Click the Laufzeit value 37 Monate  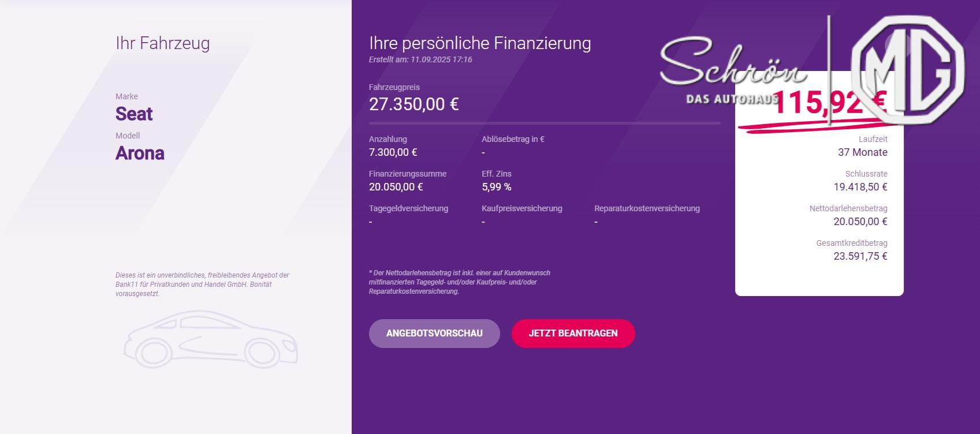point(863,152)
